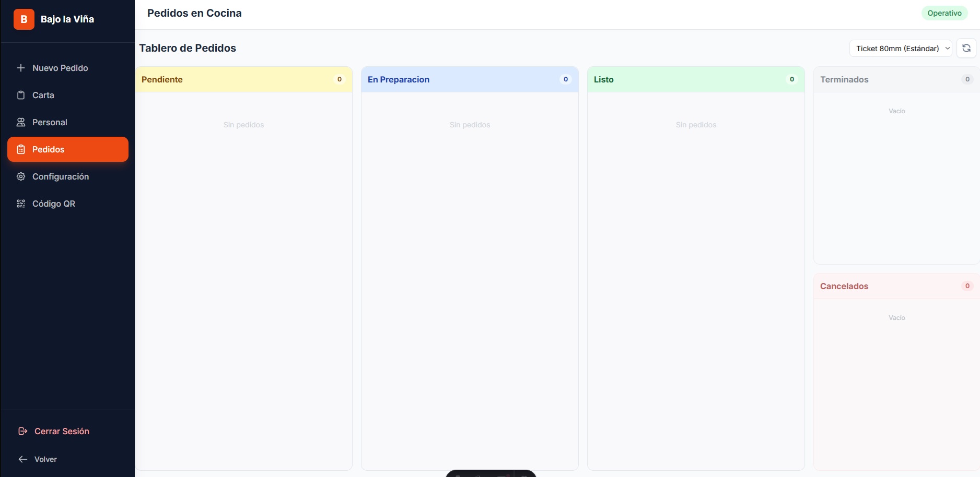Click the back arrow icon next to Volver
This screenshot has width=980, height=477.
point(22,459)
